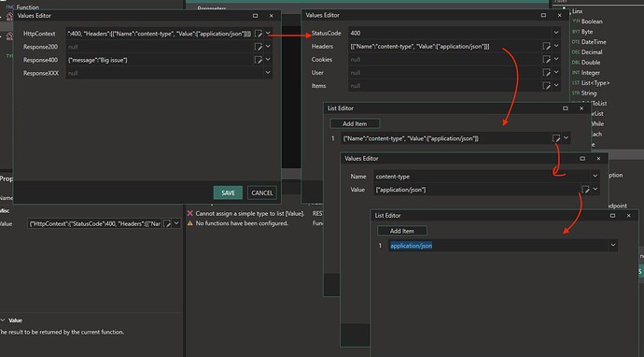Edit application/json list item field
644x357 pixels.
tap(497, 246)
